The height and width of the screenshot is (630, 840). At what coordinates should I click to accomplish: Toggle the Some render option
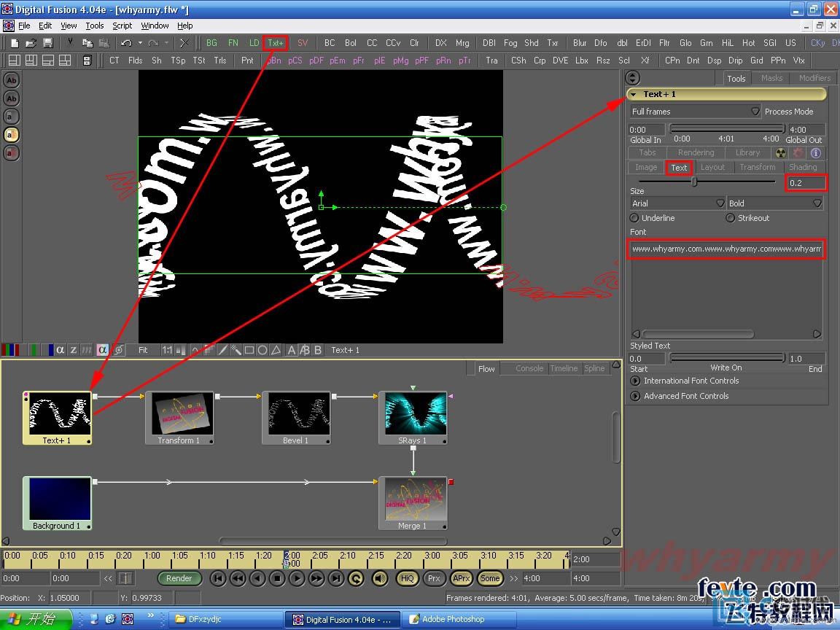pos(490,578)
